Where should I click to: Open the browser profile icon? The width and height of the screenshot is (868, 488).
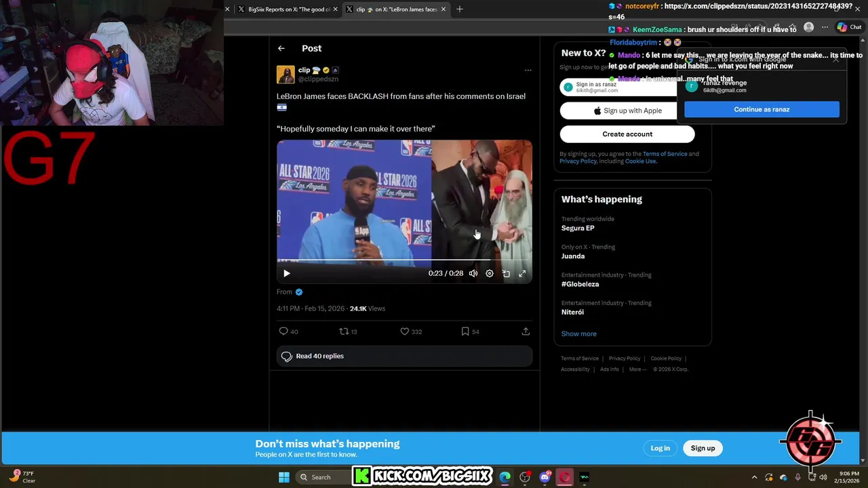click(x=808, y=27)
